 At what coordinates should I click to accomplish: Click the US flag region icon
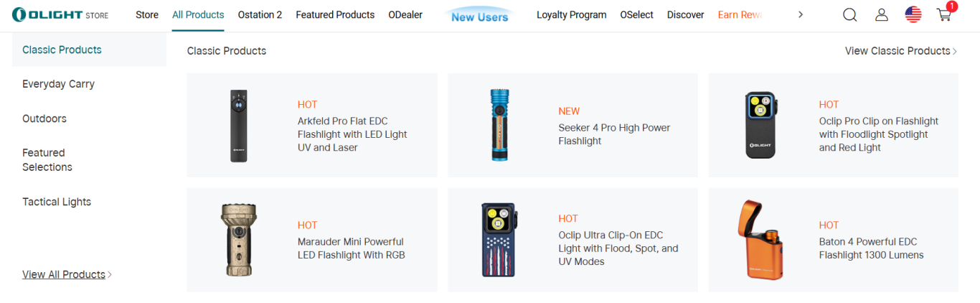913,14
